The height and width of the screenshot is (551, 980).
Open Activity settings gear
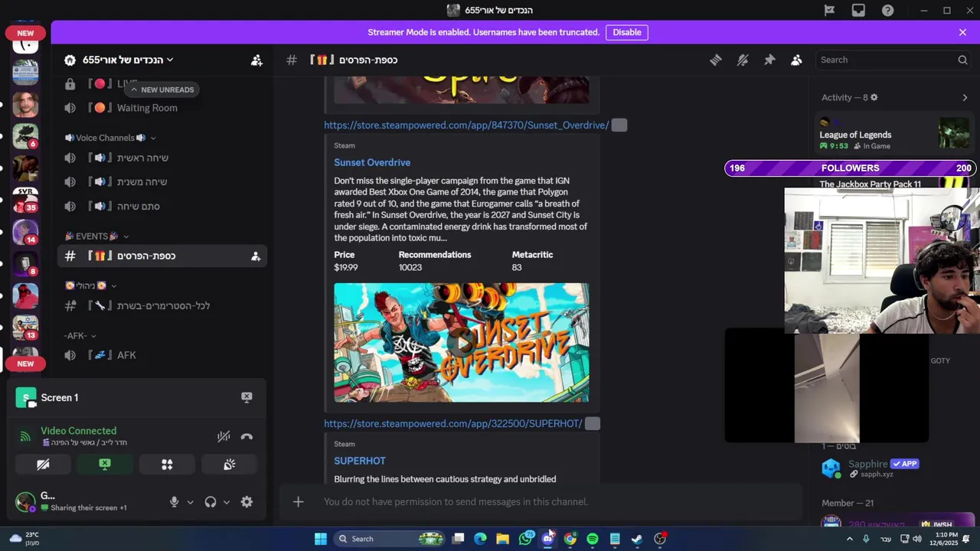[x=874, y=97]
